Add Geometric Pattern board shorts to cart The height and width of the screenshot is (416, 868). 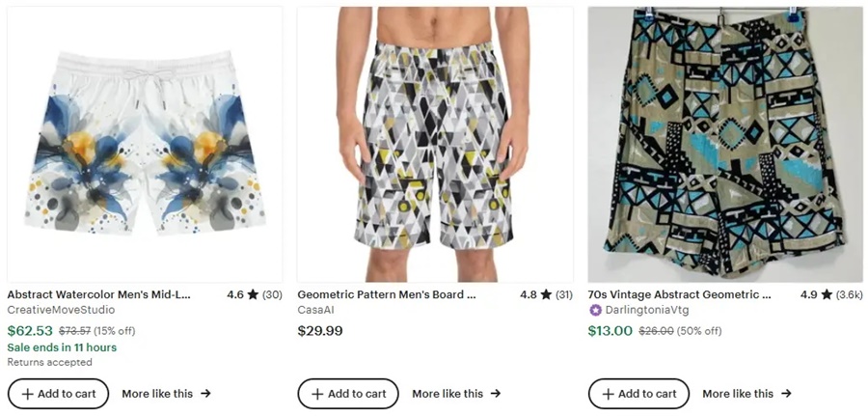coord(348,394)
